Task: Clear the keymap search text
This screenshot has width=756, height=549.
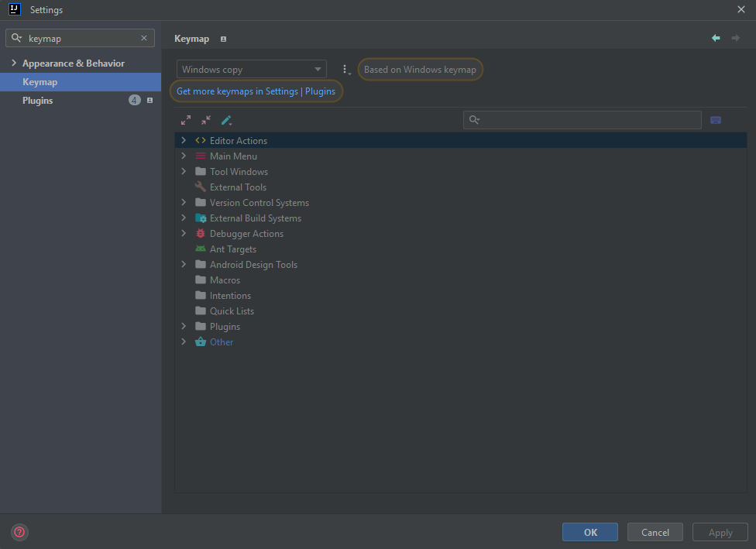Action: tap(144, 38)
